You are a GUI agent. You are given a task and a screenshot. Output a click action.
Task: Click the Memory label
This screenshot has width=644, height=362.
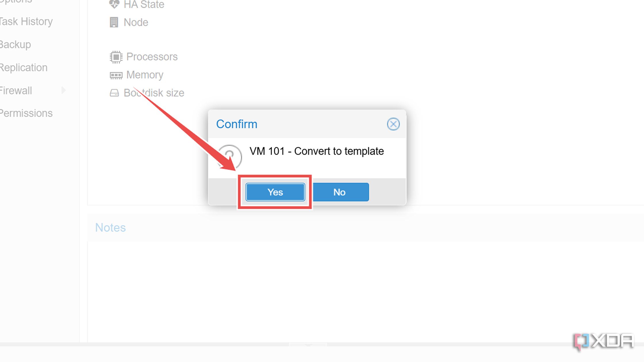pyautogui.click(x=145, y=75)
